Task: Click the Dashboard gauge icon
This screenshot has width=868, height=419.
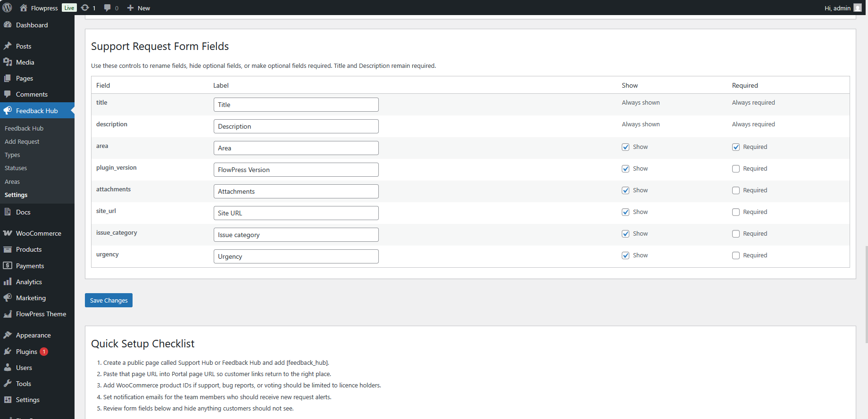Action: point(8,25)
